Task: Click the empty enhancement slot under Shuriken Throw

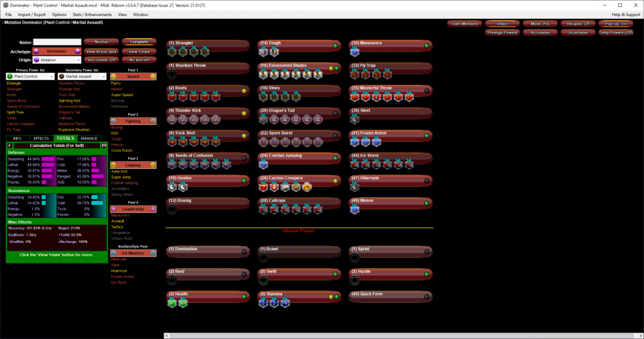Action: pos(172,74)
